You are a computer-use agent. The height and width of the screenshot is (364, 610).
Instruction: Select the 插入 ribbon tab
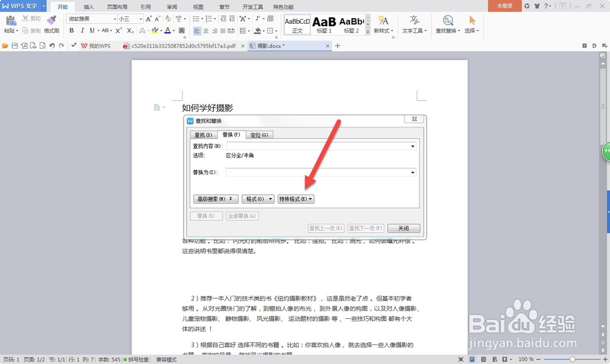click(88, 7)
